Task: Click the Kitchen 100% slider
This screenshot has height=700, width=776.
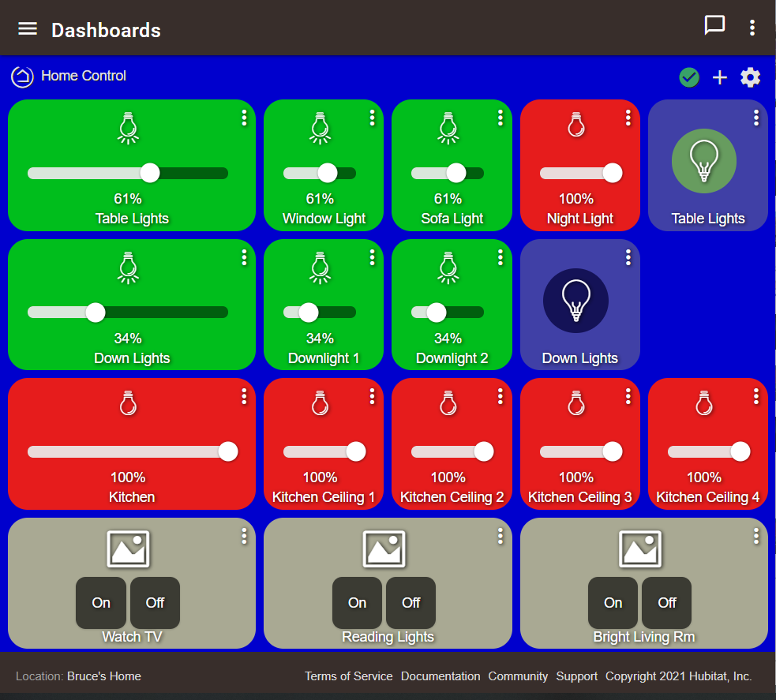Action: click(x=133, y=451)
